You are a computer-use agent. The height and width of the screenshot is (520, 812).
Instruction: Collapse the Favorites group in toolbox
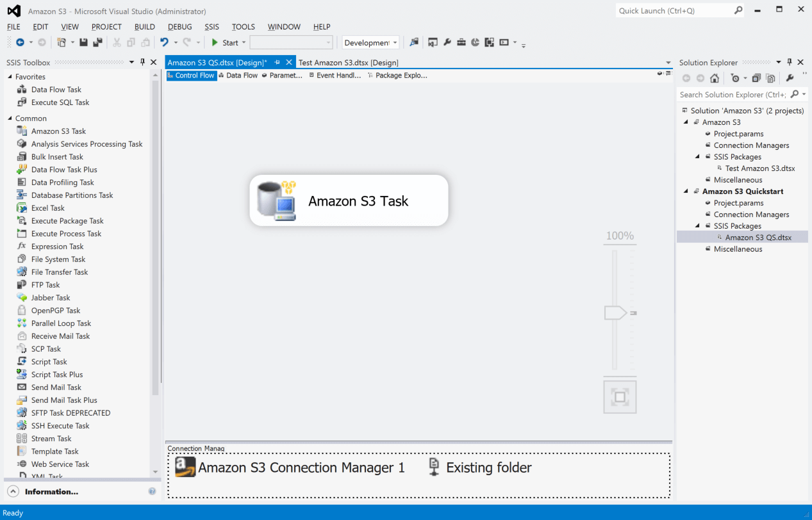coord(10,77)
